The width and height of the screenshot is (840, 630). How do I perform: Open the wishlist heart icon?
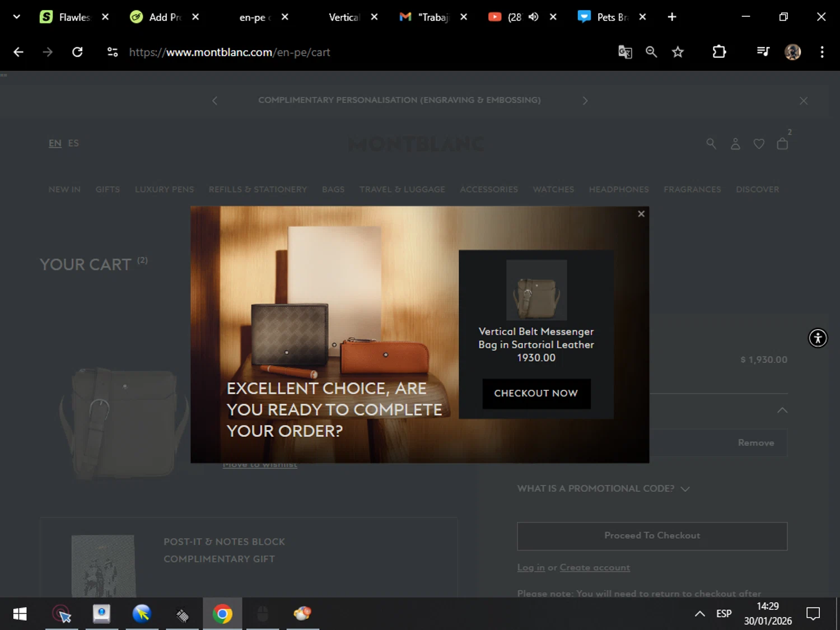(x=759, y=144)
